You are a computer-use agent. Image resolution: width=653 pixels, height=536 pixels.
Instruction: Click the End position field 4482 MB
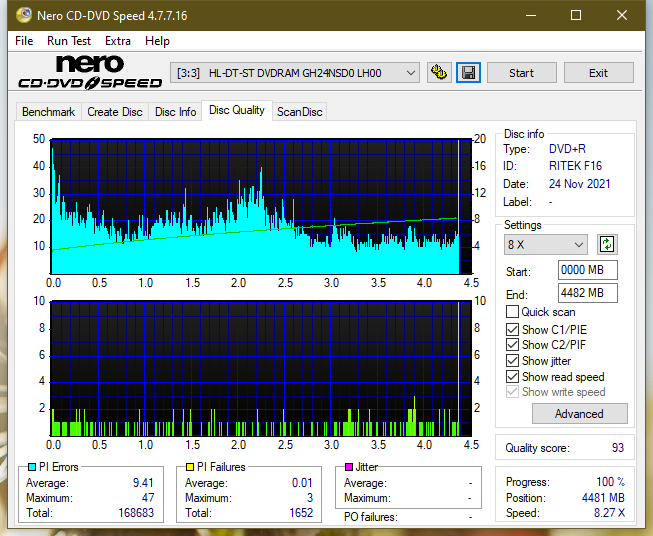(x=587, y=293)
